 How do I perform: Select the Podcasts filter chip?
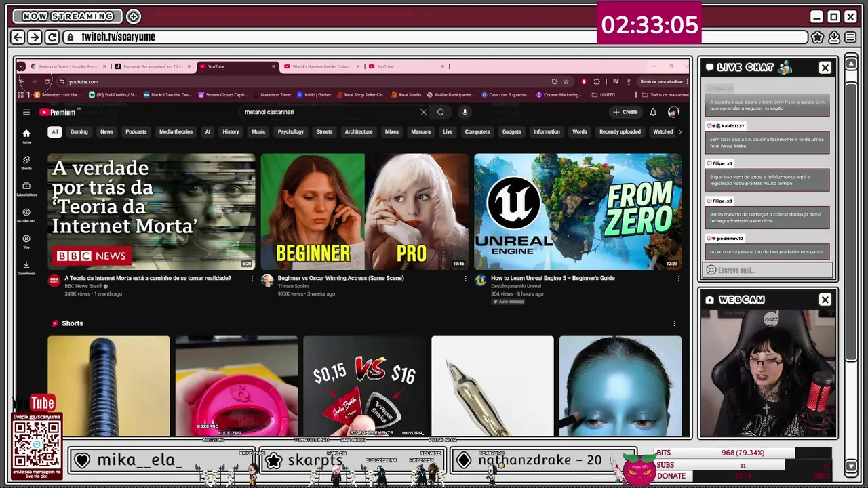(136, 132)
